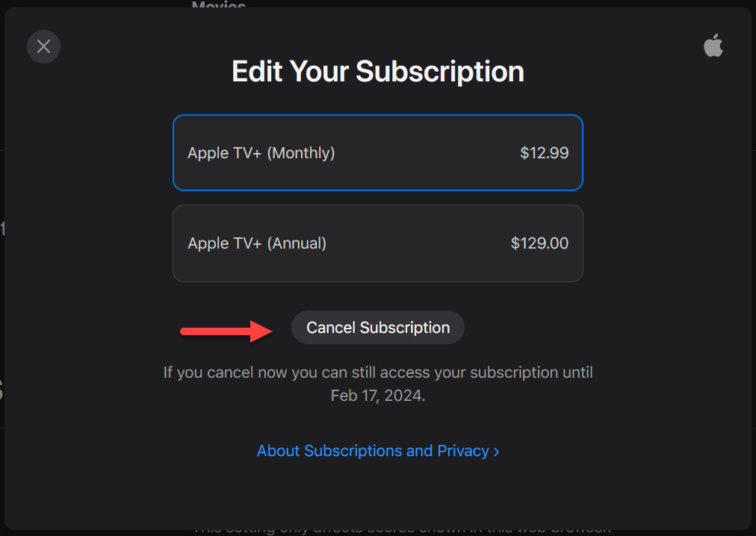The image size is (756, 536).
Task: Open About Subscriptions and Privacy link
Action: pos(373,451)
